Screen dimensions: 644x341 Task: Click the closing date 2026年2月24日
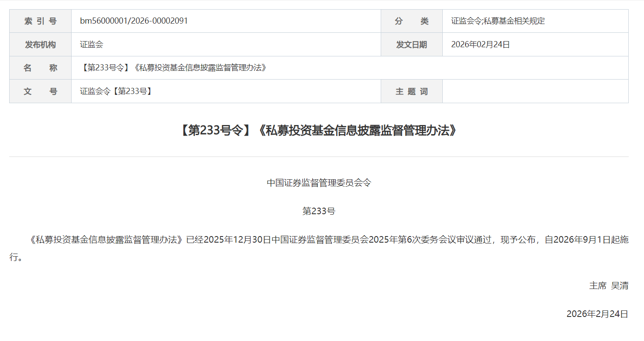coord(597,314)
